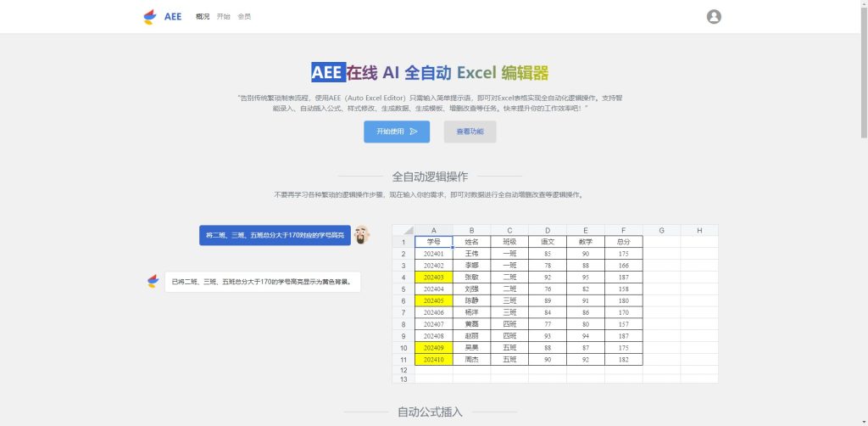Select column header C
Image resolution: width=868 pixels, height=426 pixels.
tap(509, 230)
